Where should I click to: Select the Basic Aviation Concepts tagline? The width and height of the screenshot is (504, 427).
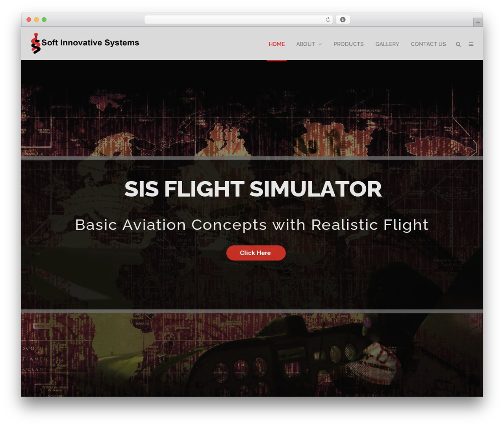click(252, 225)
